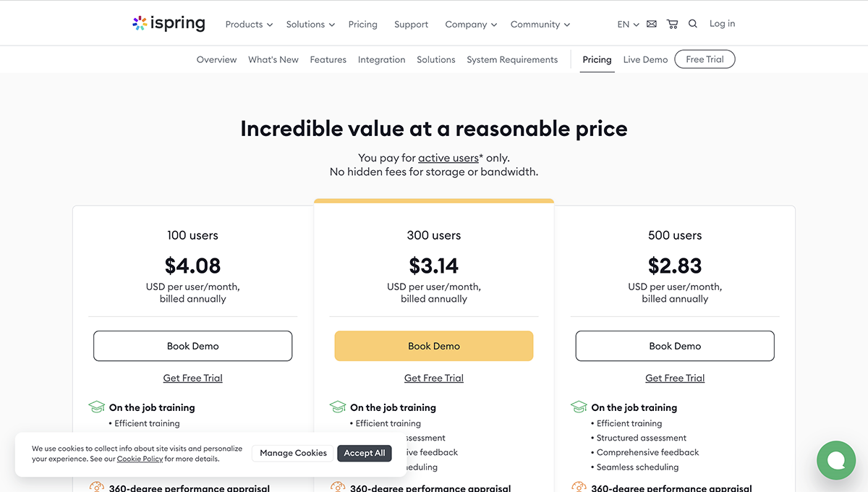This screenshot has width=868, height=492.
Task: Click the iSpring logo
Action: point(169,22)
